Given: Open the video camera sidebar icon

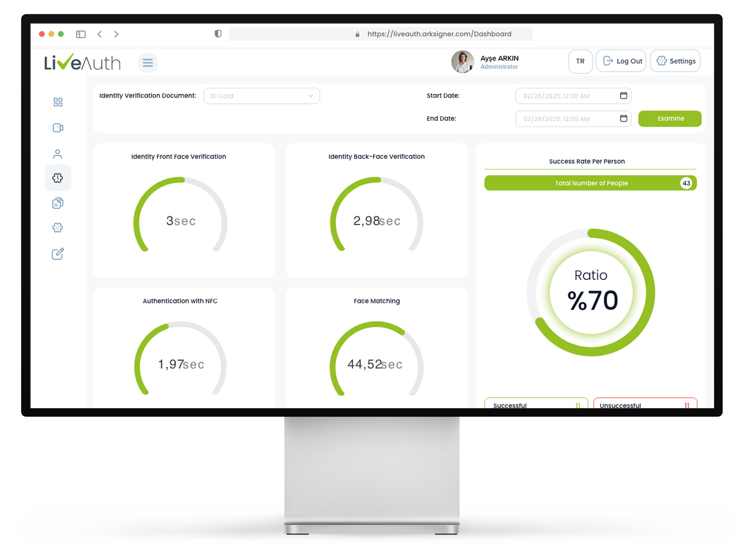Looking at the screenshot, I should click(58, 128).
